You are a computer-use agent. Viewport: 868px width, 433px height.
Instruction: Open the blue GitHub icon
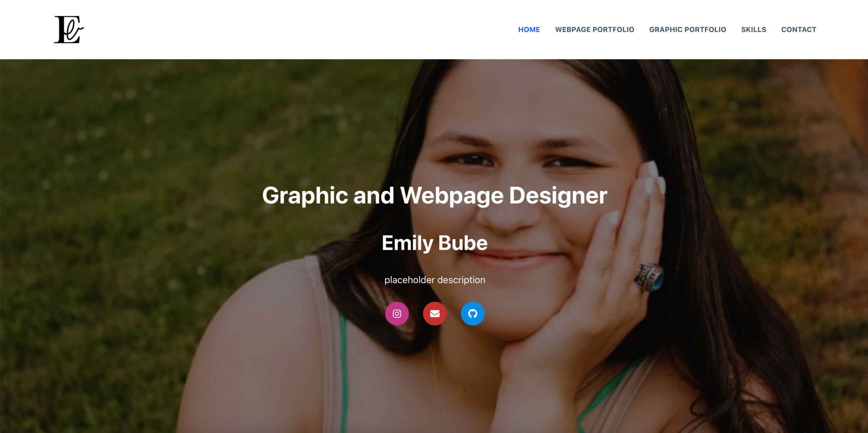pos(473,314)
